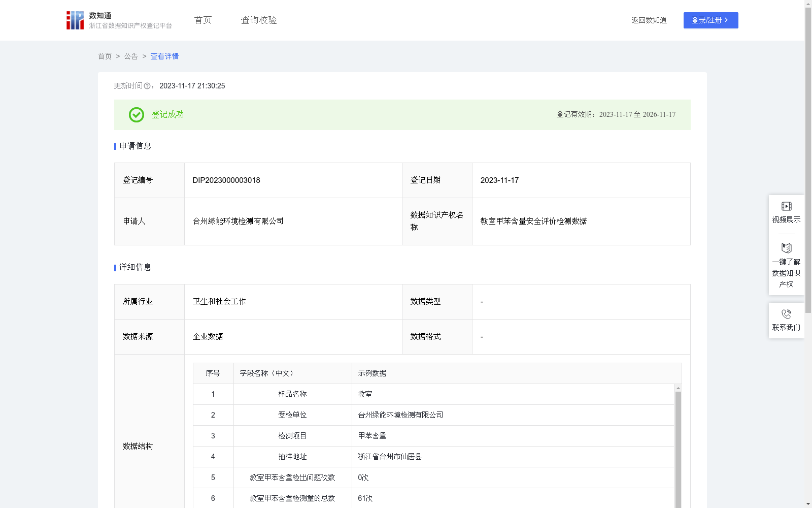Select registration number DIP2023000003018
The image size is (812, 508).
226,180
